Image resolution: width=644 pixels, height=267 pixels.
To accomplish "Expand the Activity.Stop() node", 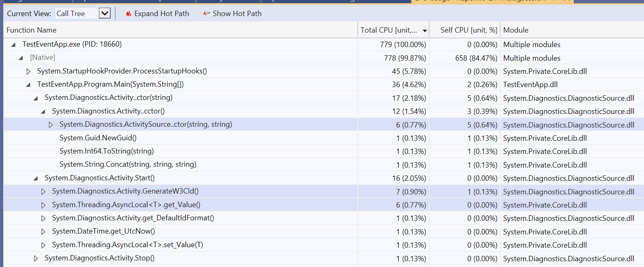I will (x=36, y=258).
